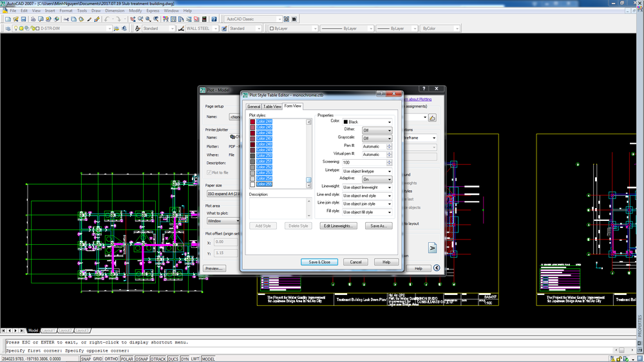The width and height of the screenshot is (644, 362).
Task: Click the Copy toolbar icon
Action: coord(73,19)
